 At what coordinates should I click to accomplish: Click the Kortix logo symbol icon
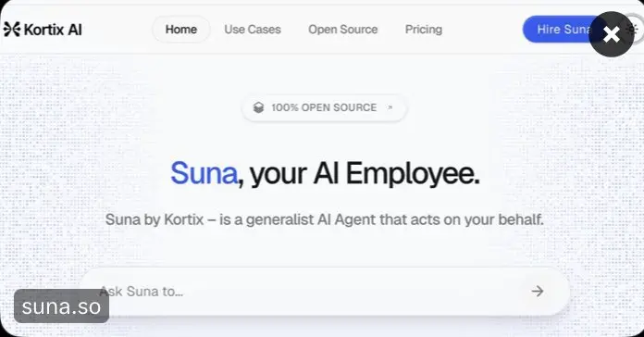(x=11, y=30)
